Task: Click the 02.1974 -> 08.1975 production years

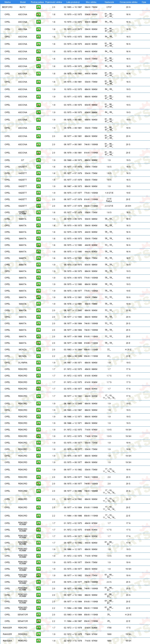Action: click(73, 278)
